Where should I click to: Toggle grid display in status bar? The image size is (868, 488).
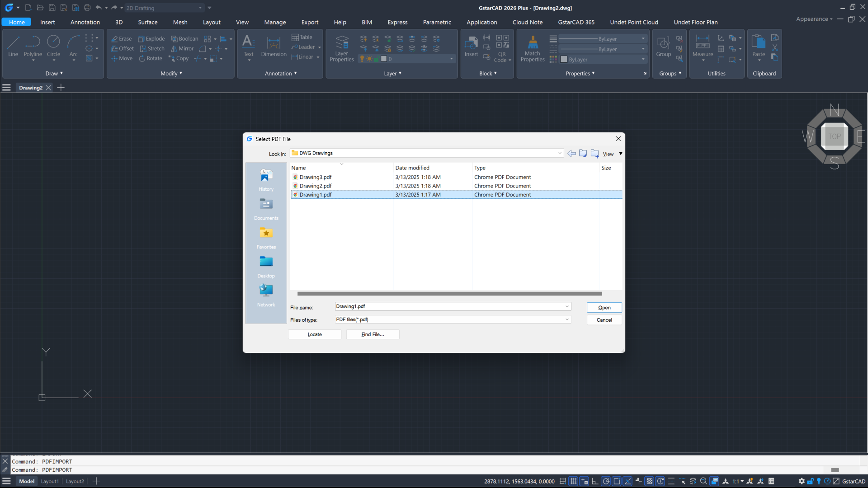pos(574,481)
